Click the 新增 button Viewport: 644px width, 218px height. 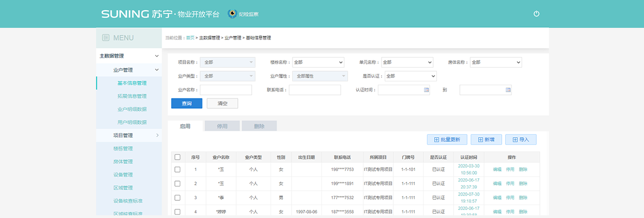coord(486,139)
